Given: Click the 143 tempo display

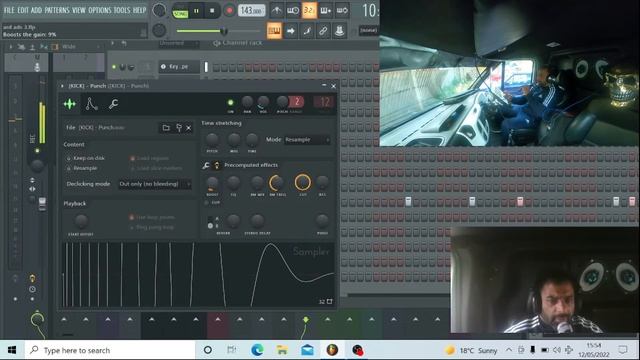Looking at the screenshot, I should click(251, 11).
